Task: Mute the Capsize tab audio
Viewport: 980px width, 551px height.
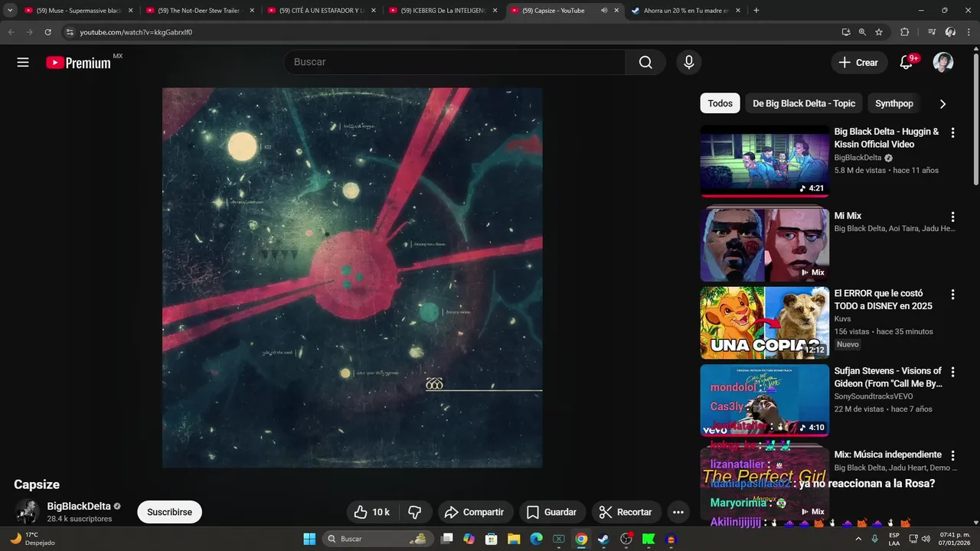Action: coord(604,11)
